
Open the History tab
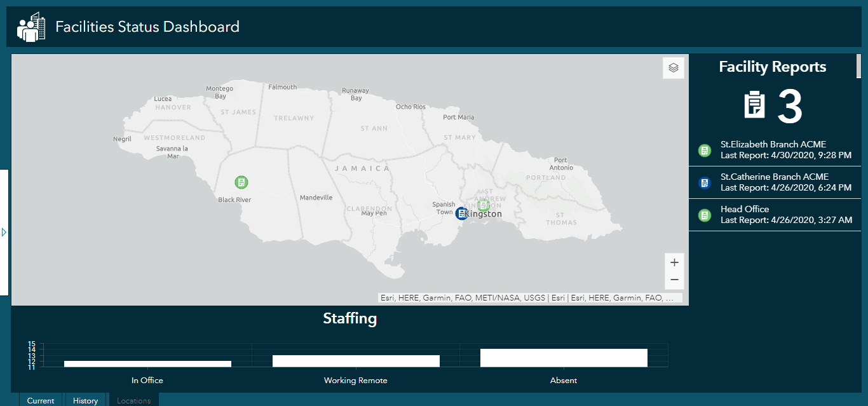85,400
